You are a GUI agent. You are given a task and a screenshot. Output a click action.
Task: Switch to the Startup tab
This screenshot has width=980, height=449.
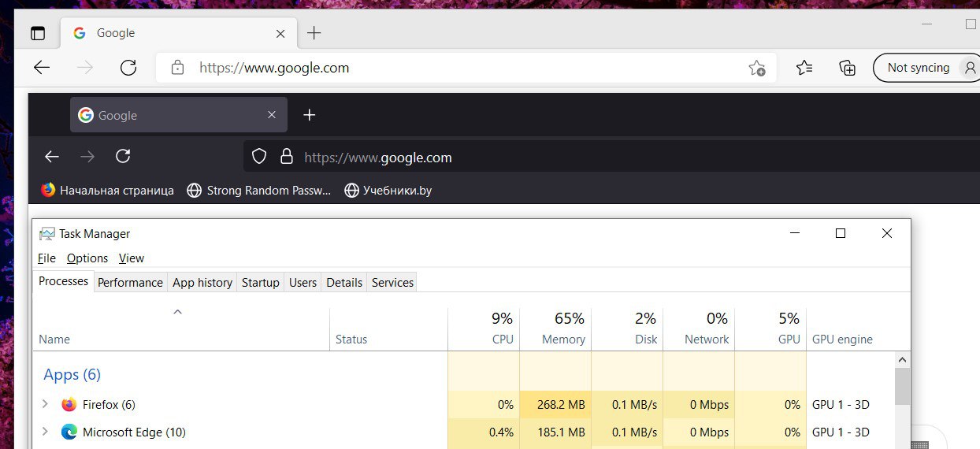(x=261, y=283)
